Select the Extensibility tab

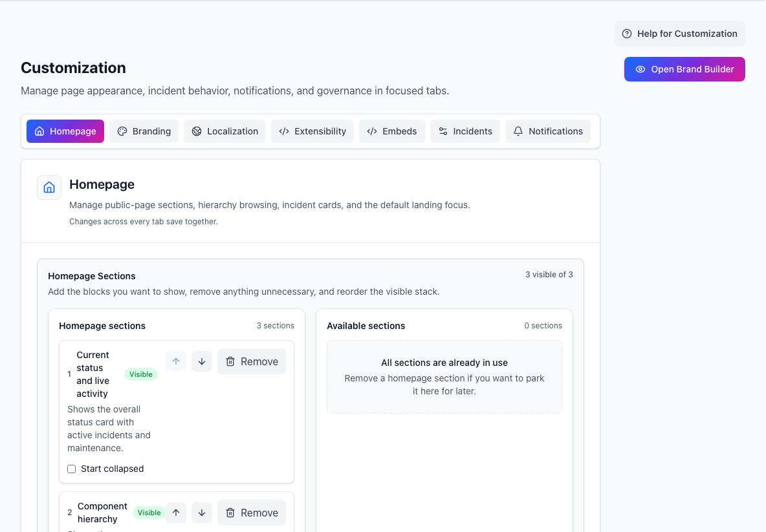312,131
